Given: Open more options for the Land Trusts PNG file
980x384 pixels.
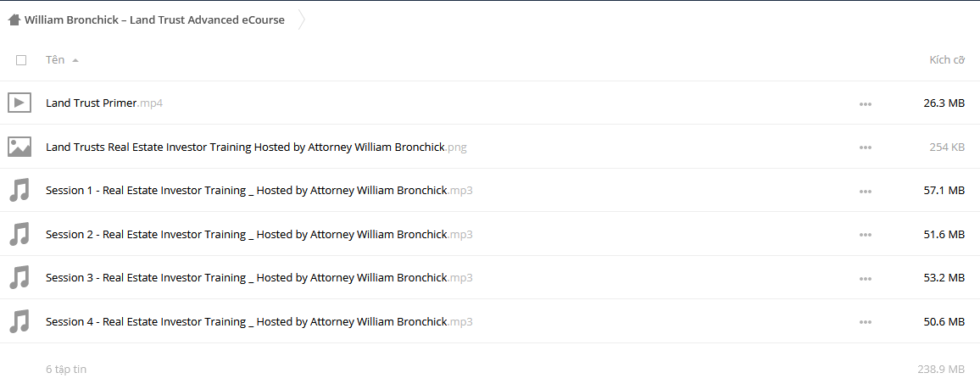Looking at the screenshot, I should tap(865, 147).
